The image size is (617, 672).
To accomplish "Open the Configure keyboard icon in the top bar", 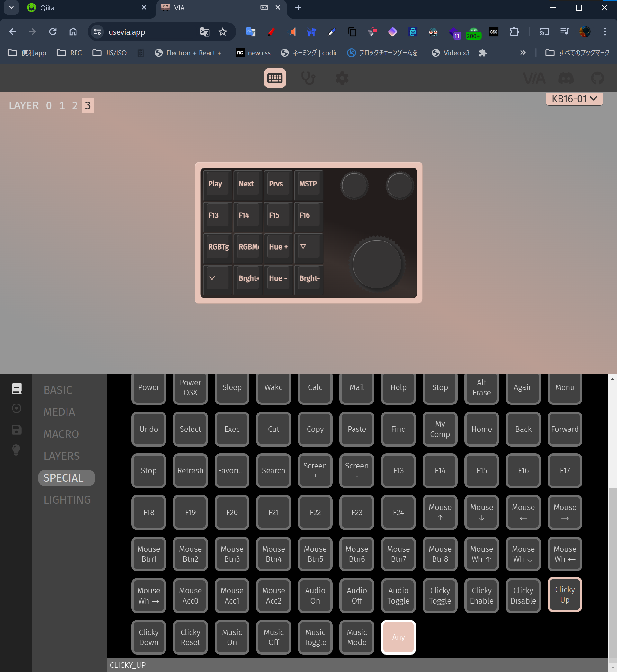I will tap(275, 78).
